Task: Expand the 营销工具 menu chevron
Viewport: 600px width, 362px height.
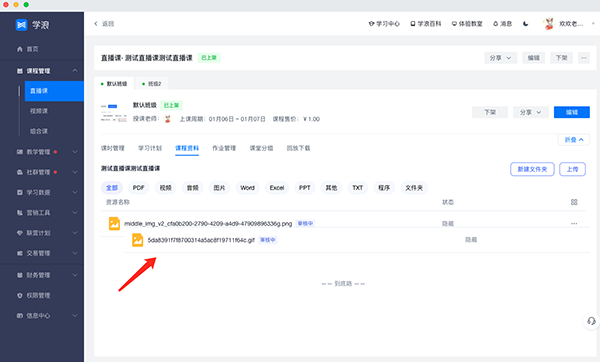Action: point(75,213)
